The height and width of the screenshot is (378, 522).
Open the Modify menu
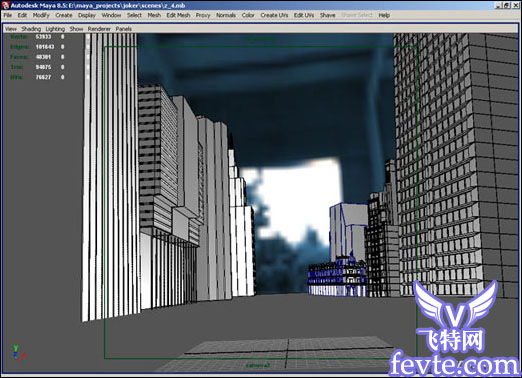41,15
